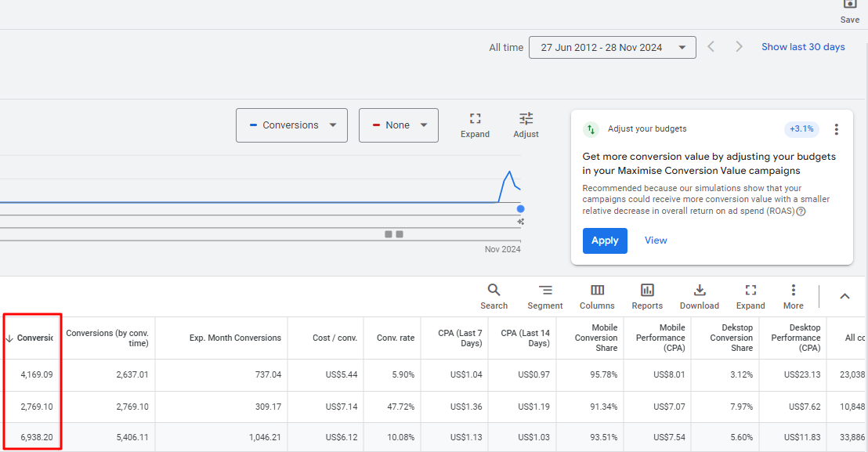This screenshot has height=452, width=868.
Task: Expand the chart using Expand icon
Action: tap(475, 118)
